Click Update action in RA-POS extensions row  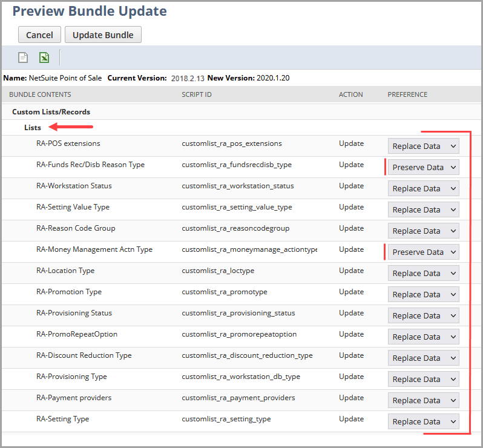tap(351, 143)
